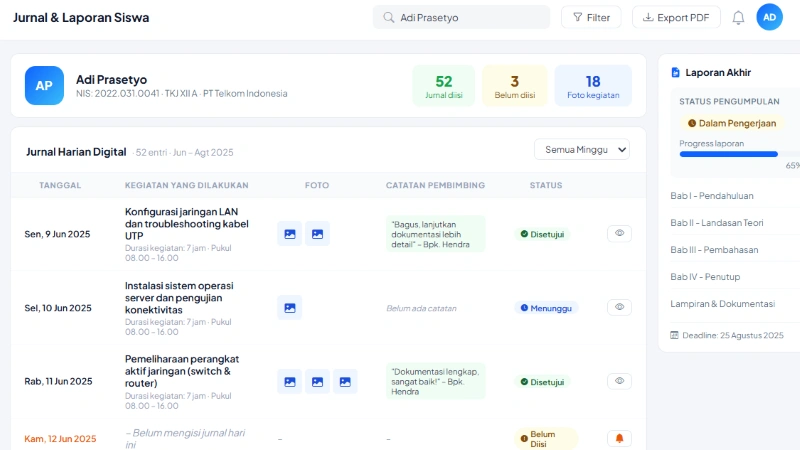The image size is (800, 450).
Task: Click Belum mengisi jurnal hari ini text
Action: click(x=185, y=439)
